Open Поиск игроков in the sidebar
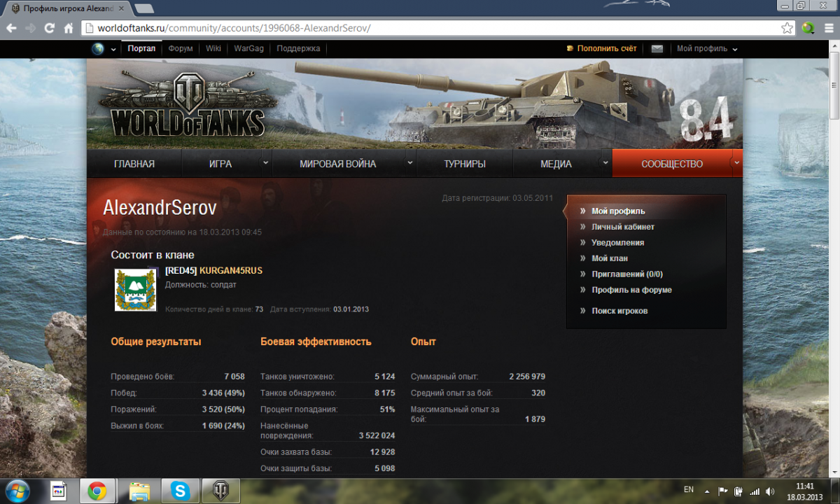 coord(619,311)
